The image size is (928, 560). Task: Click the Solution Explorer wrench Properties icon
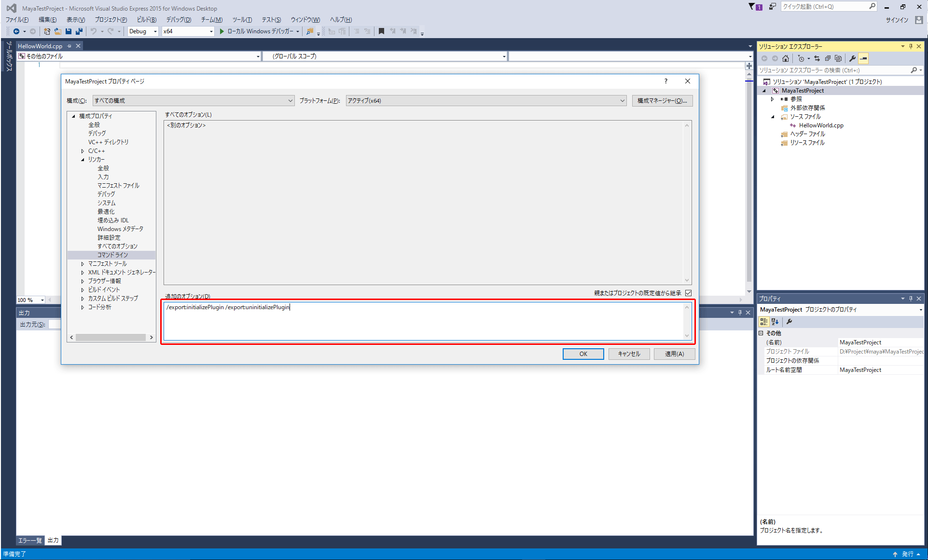853,58
